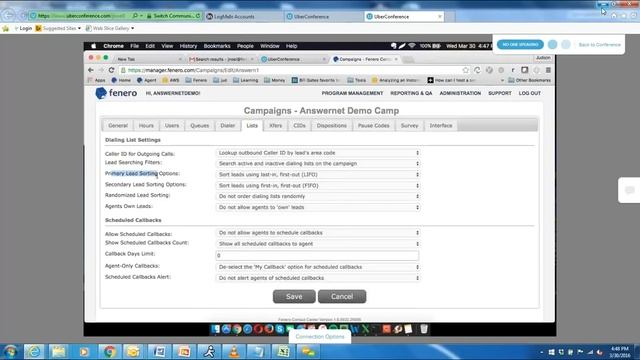Click the Home bookmark in bookmarks bar
The width and height of the screenshot is (640, 360).
point(121,80)
